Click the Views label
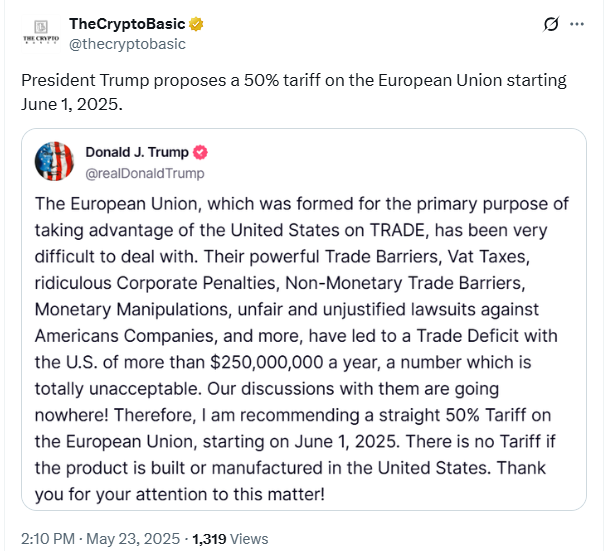The image size is (605, 551). (249, 538)
